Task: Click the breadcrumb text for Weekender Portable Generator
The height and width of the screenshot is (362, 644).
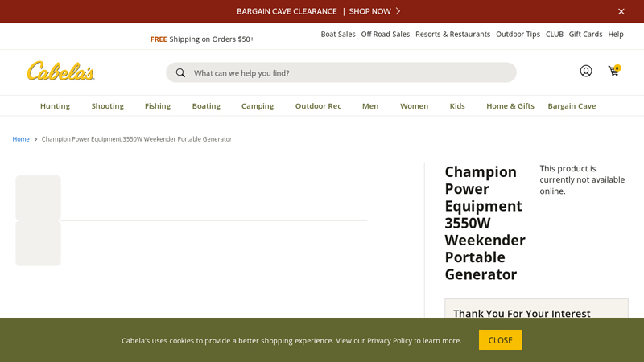Action: 136,139
